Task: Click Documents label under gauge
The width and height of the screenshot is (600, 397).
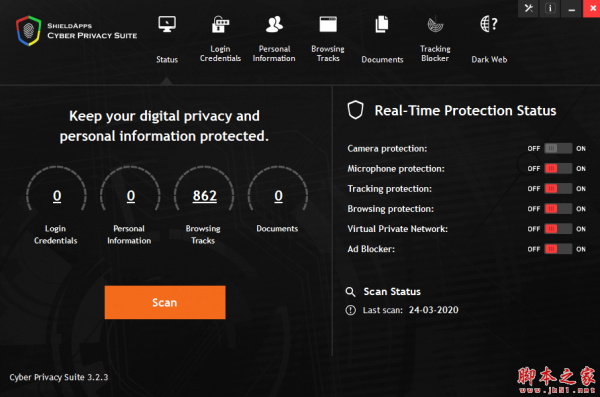Action: [277, 229]
